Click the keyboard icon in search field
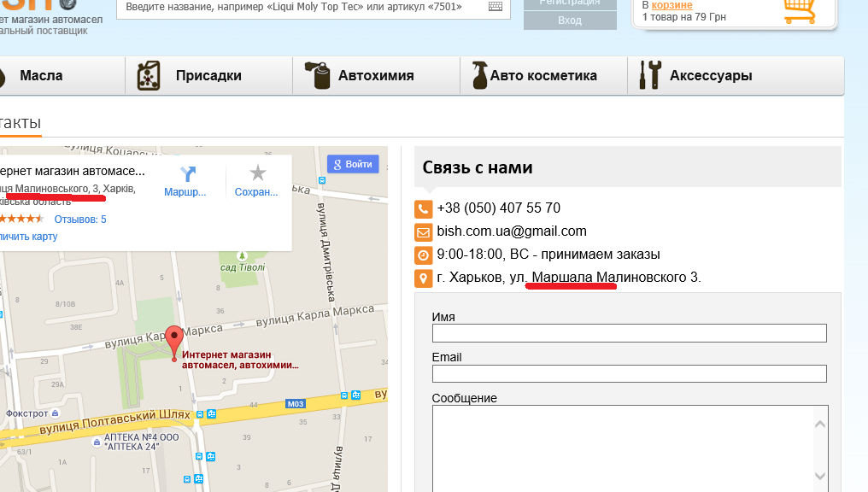Screen dimensions: 868x492 pos(496,7)
